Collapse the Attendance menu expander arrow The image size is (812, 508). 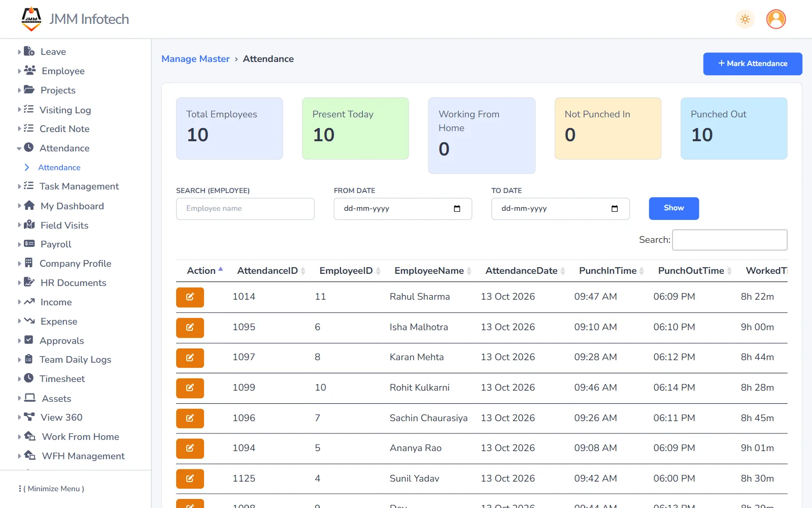pyautogui.click(x=19, y=148)
